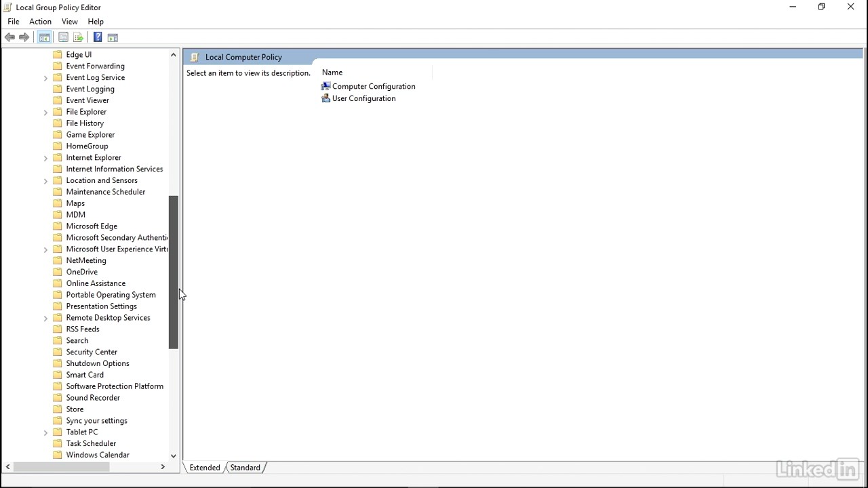Image resolution: width=868 pixels, height=488 pixels.
Task: Toggle the Show/Hide Console Tree toolbar icon
Action: 44,37
